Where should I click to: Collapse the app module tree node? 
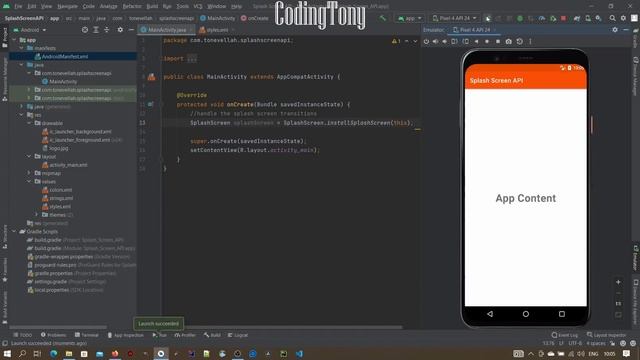pos(14,40)
